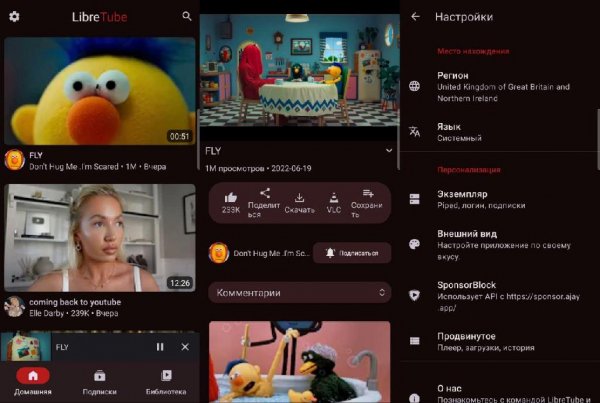Screen dimensions: 600x403
Task: Open channel avatar in the player screen
Action: pos(219,253)
